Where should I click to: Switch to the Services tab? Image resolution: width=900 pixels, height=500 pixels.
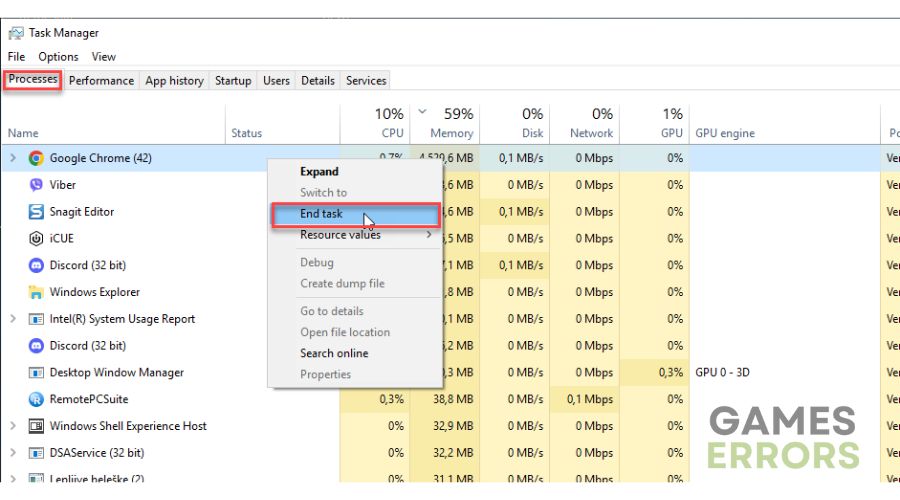pos(366,80)
